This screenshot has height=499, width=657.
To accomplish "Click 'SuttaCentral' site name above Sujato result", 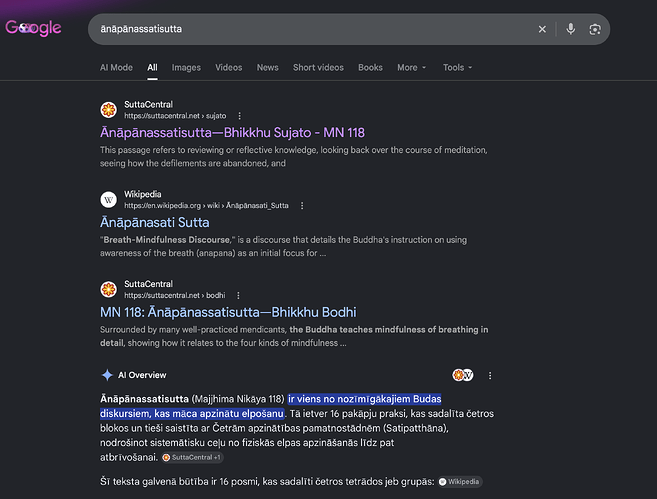I will click(x=148, y=104).
